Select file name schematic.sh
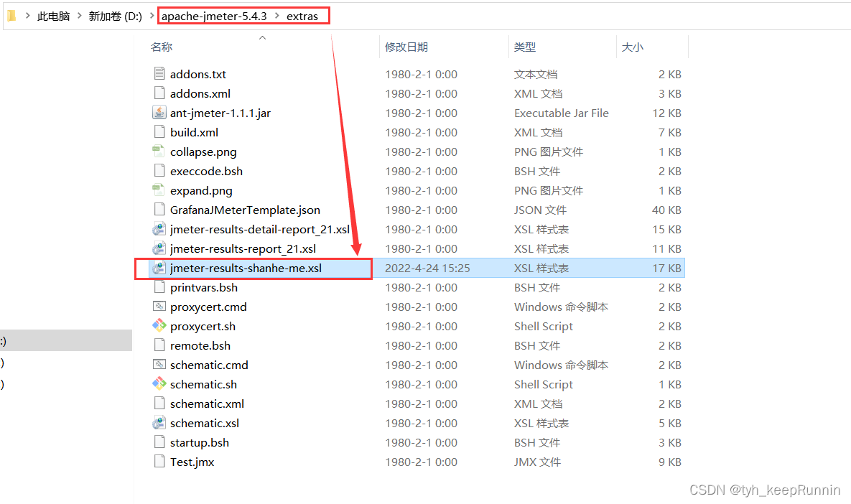 [x=203, y=385]
